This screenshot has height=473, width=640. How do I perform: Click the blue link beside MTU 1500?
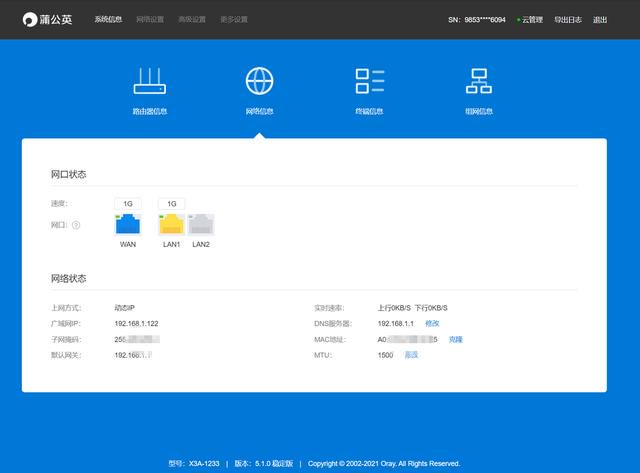coord(411,355)
